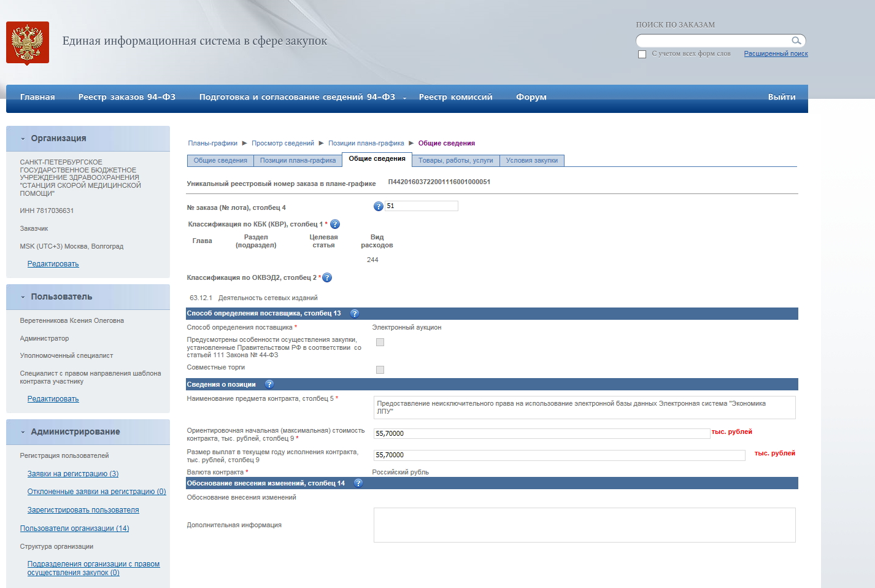Open 'Расширенный поиск' link

pos(776,54)
